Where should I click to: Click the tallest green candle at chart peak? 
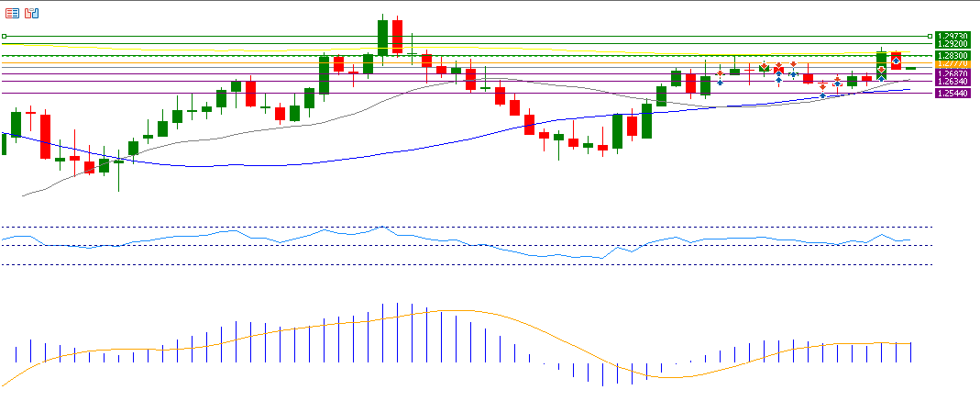(382, 37)
